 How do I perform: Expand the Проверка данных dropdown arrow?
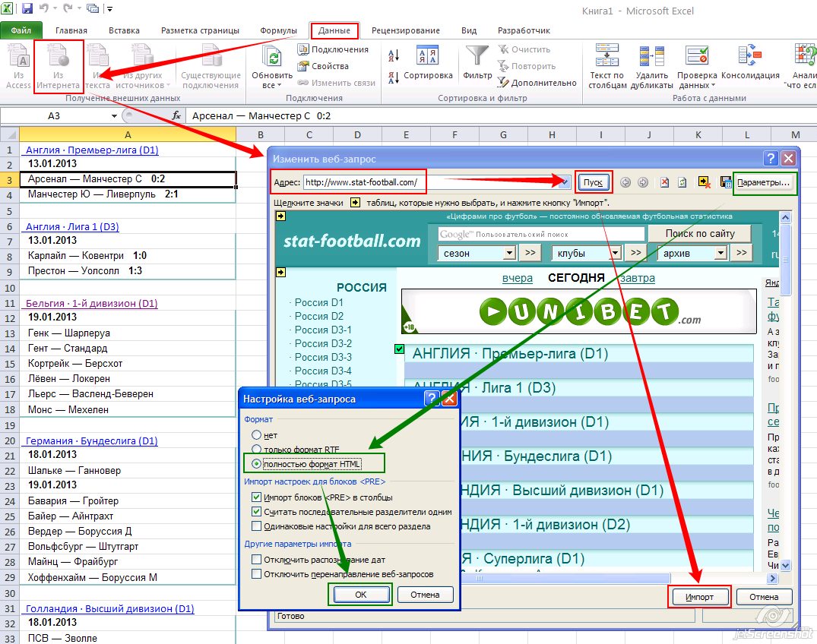[x=714, y=85]
